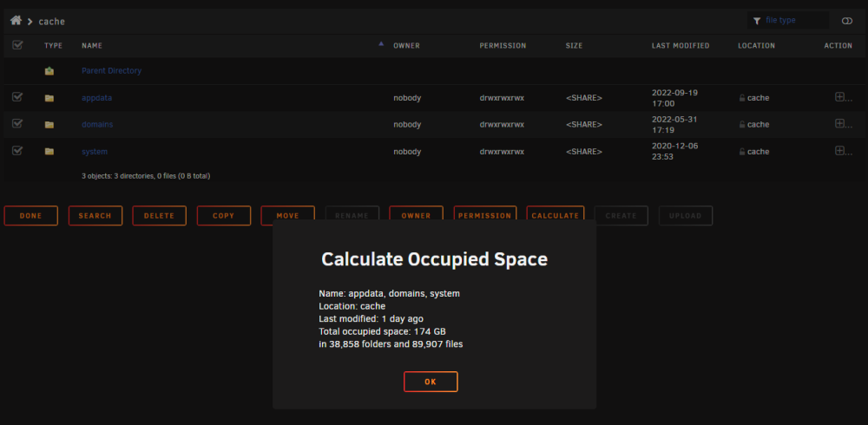Uncheck the system row checkbox

tap(17, 151)
